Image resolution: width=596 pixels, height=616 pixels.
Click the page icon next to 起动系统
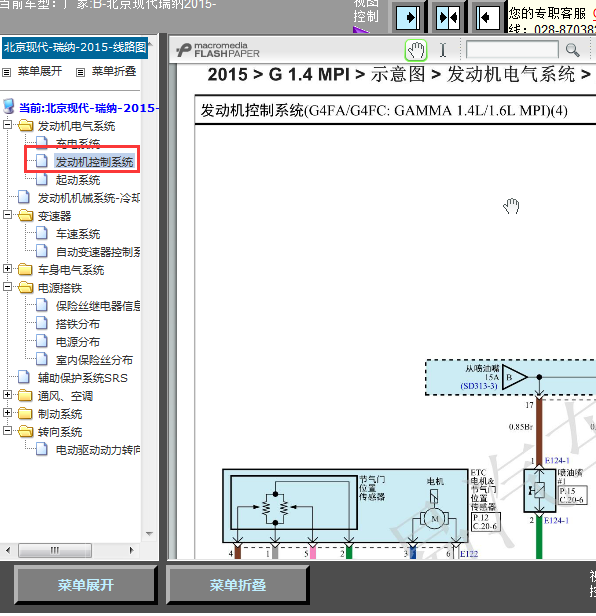[x=42, y=179]
